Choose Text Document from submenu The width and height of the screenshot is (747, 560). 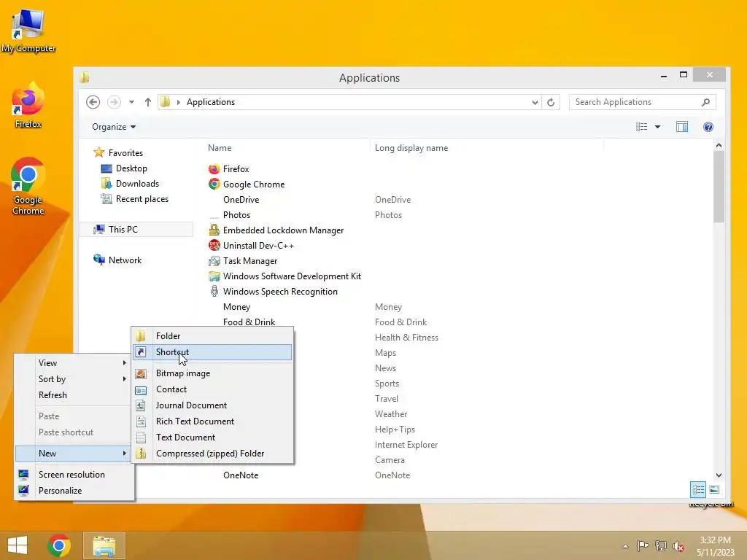pos(212,437)
